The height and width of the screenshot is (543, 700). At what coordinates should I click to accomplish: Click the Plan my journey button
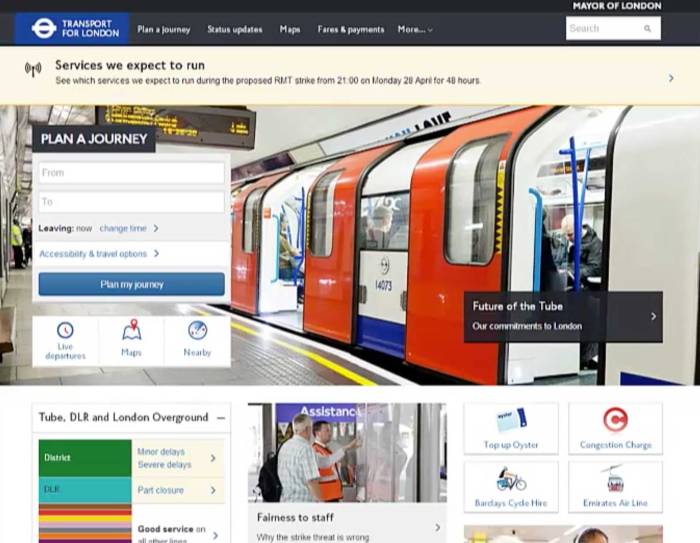132,284
